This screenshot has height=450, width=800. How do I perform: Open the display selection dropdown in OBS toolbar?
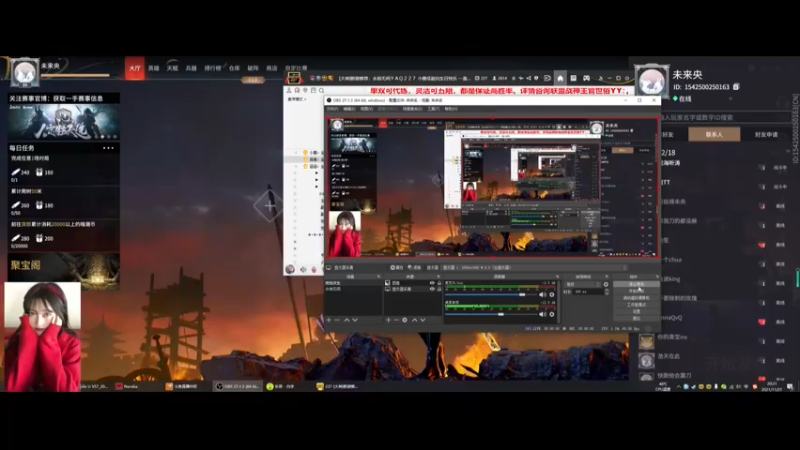click(x=534, y=267)
